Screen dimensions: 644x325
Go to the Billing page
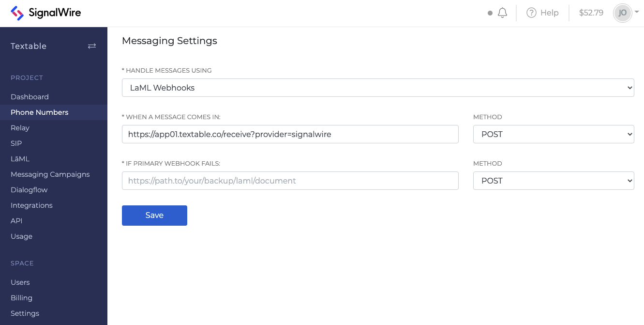coord(21,298)
